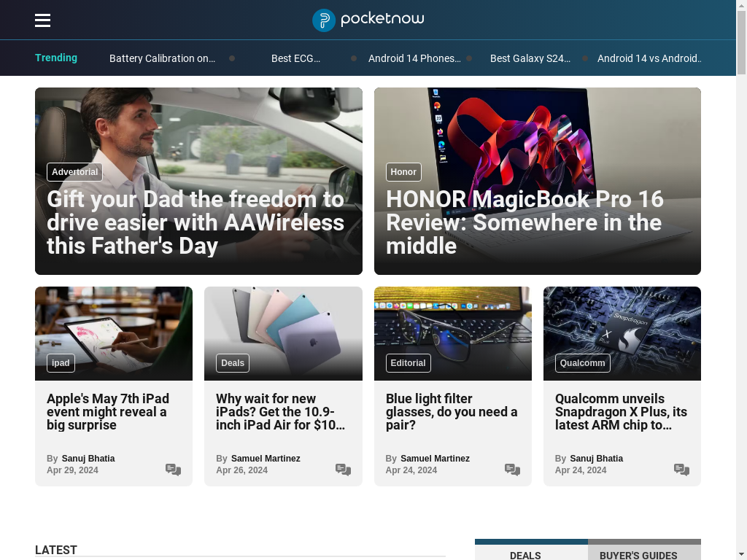Click the iPad with Apple Pencil thumbnail

(114, 333)
